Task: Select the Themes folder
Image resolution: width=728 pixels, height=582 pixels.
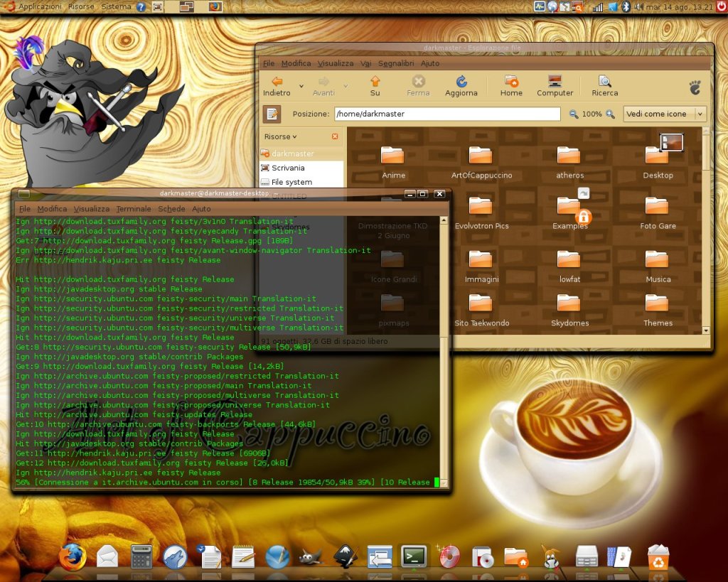Action: pyautogui.click(x=658, y=310)
